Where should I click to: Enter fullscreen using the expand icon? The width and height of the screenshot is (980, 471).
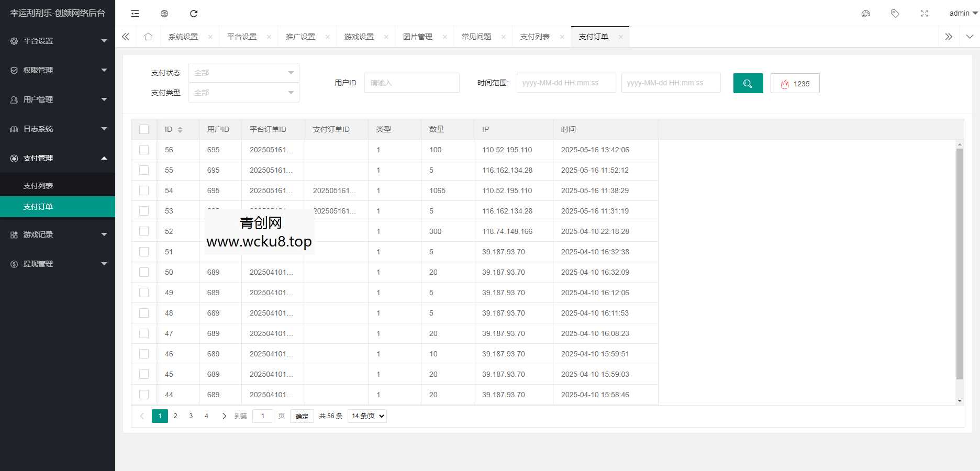pyautogui.click(x=925, y=14)
